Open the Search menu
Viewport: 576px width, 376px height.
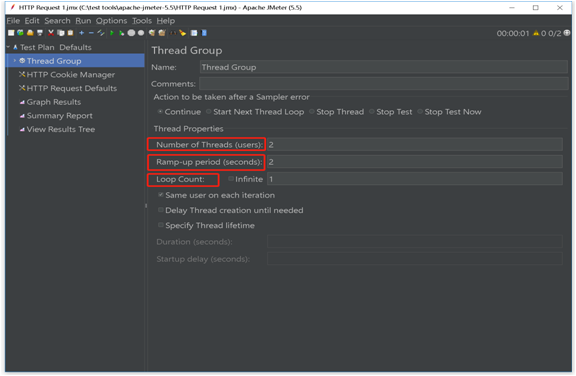pyautogui.click(x=57, y=21)
